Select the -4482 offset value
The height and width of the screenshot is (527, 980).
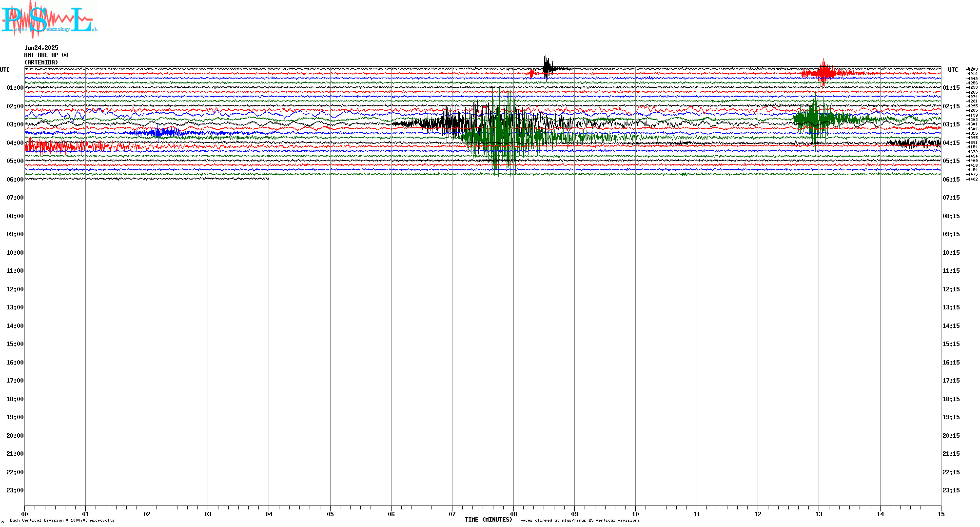click(972, 179)
